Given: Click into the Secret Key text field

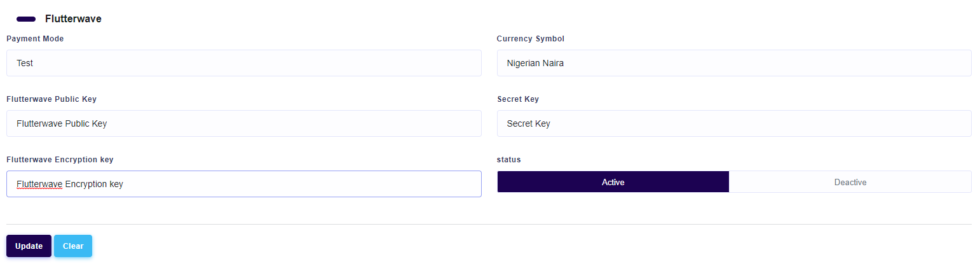Looking at the screenshot, I should coord(733,123).
